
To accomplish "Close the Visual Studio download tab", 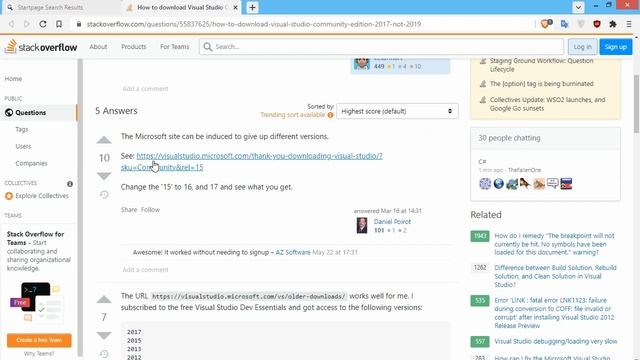I will (x=235, y=7).
